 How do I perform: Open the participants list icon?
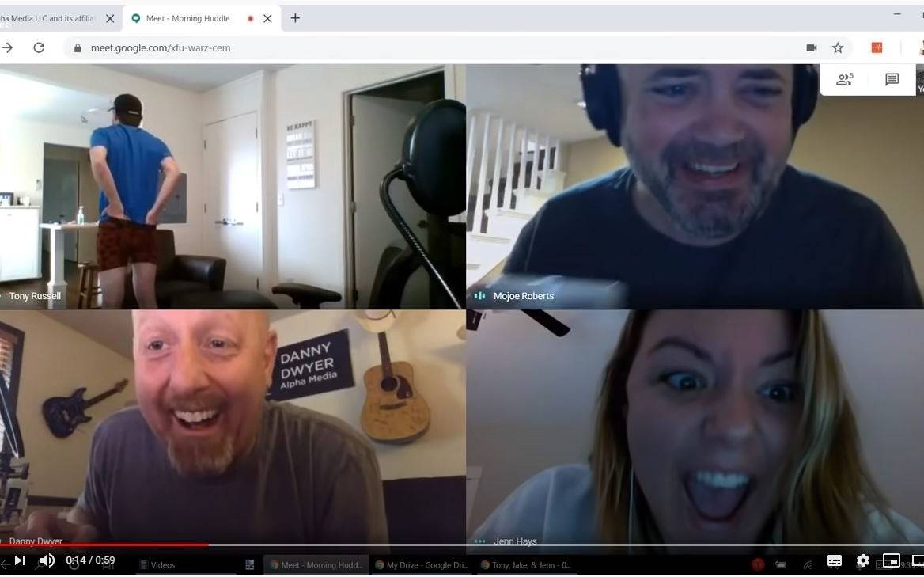click(x=844, y=79)
